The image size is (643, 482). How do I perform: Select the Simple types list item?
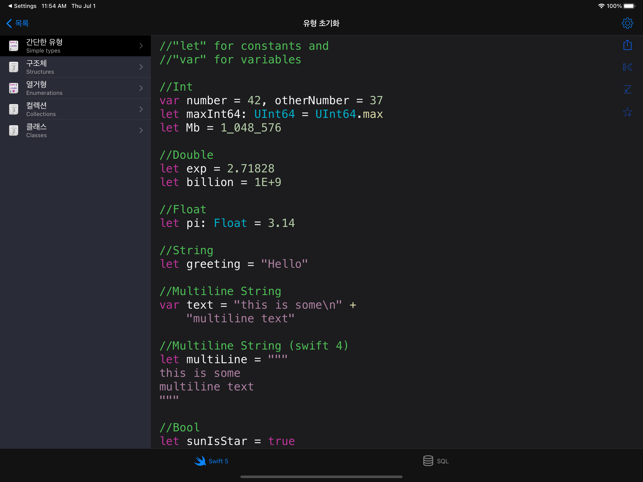[75, 46]
